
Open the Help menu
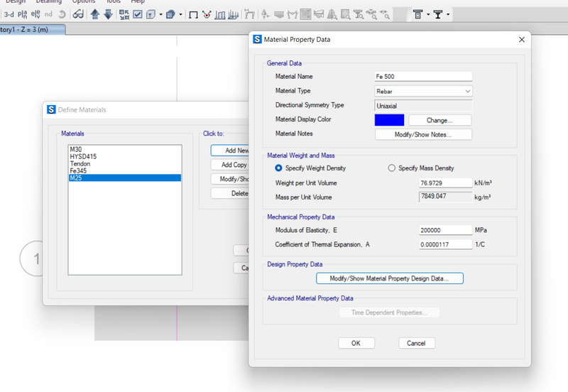(x=138, y=1)
